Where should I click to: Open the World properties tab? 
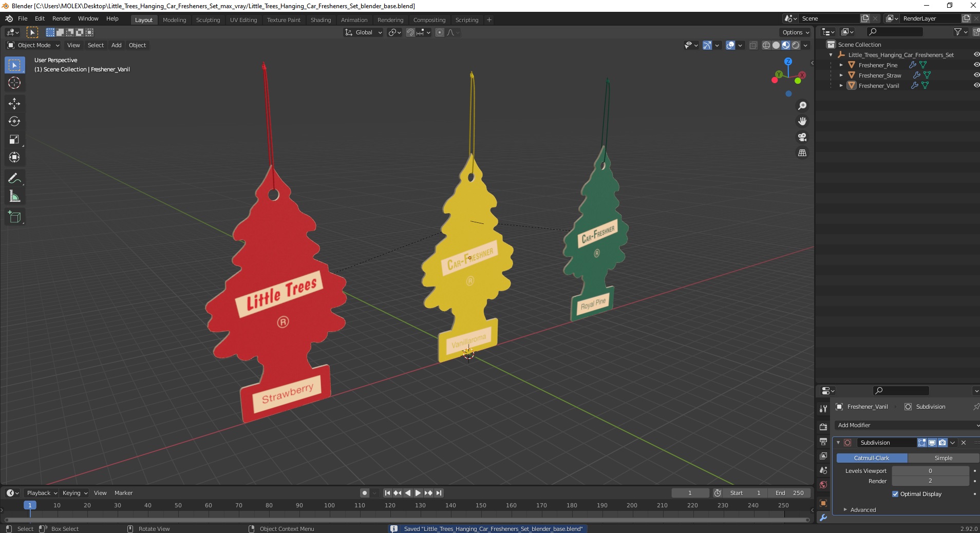click(x=823, y=485)
